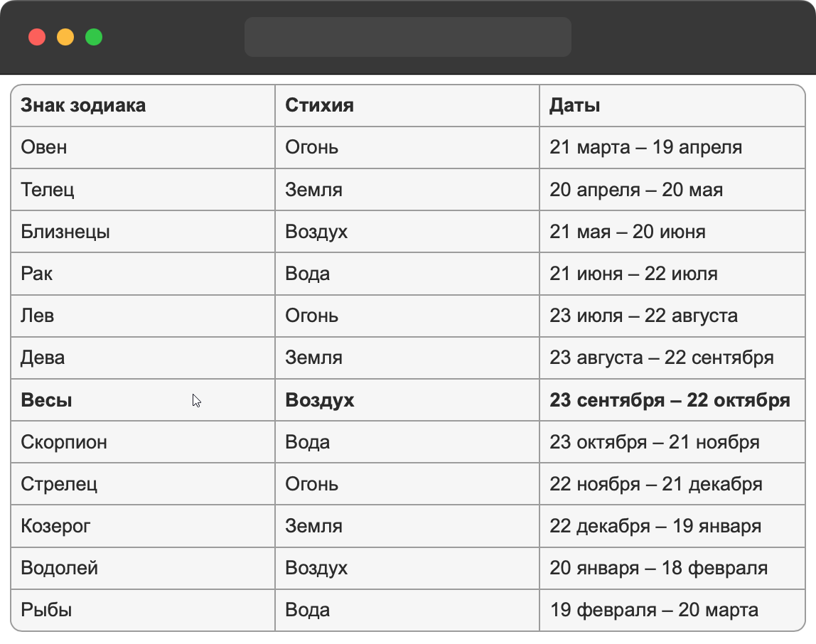Select the "Лев" zodiac cell
The width and height of the screenshot is (816, 644).
[38, 316]
